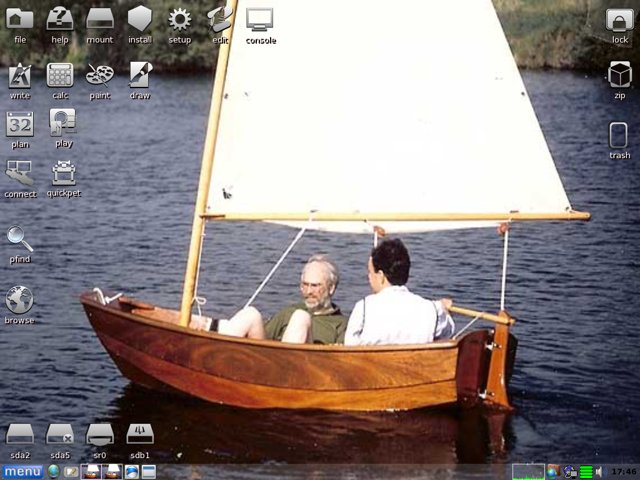640x480 pixels.
Task: Open the network status tray icon
Action: [x=570, y=472]
